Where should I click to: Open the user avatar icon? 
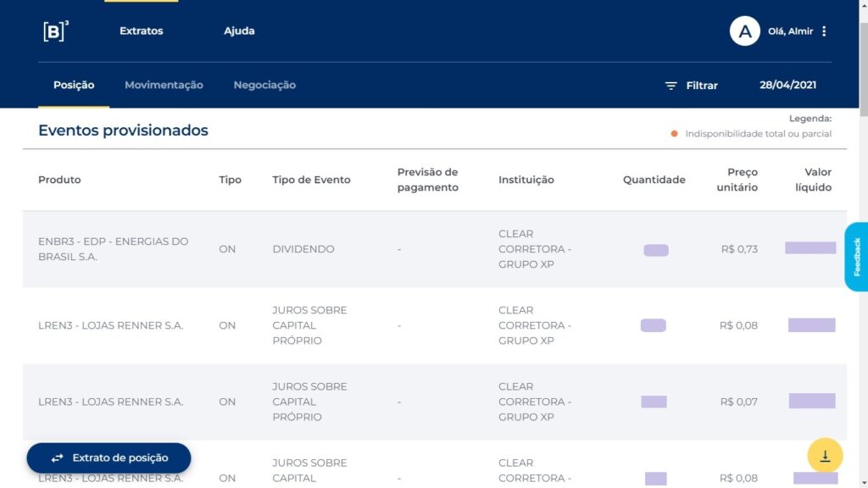point(744,31)
